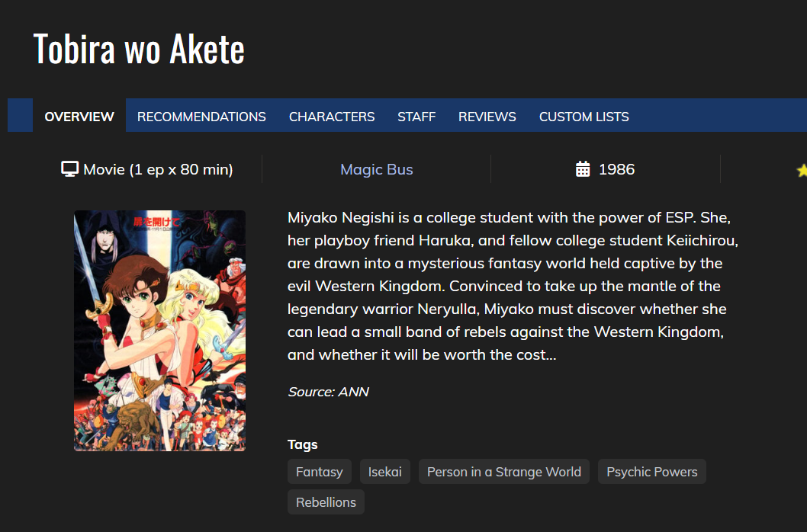Open the Characters tab
The width and height of the screenshot is (807, 532).
point(332,117)
